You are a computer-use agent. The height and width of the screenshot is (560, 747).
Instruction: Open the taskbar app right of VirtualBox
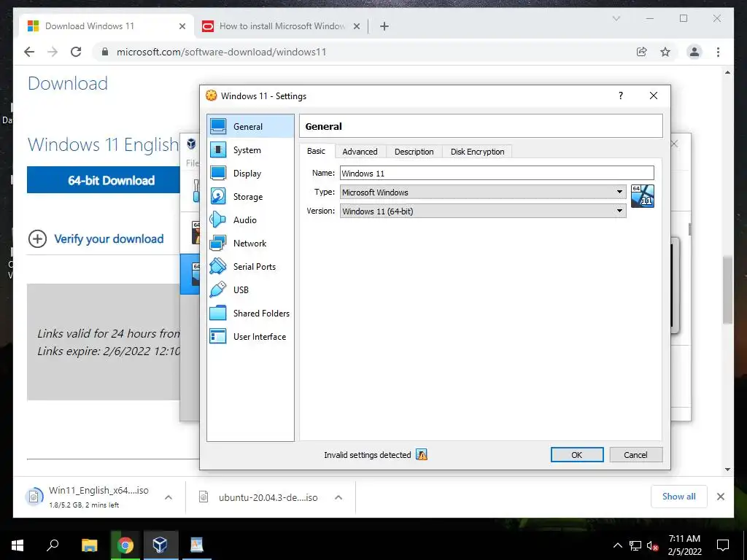(197, 545)
